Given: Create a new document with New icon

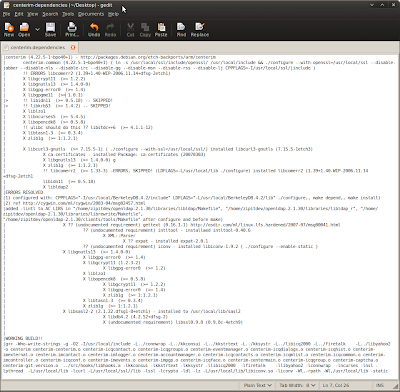Looking at the screenshot, I should coord(9,29).
